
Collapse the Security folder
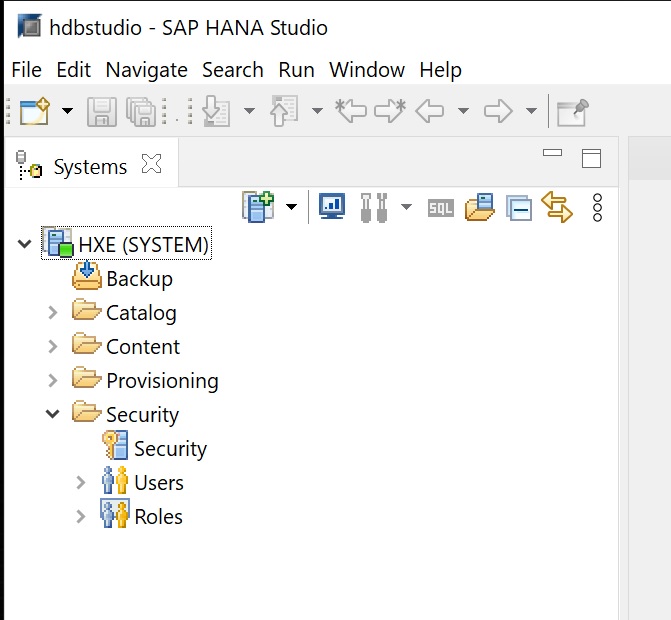point(53,414)
